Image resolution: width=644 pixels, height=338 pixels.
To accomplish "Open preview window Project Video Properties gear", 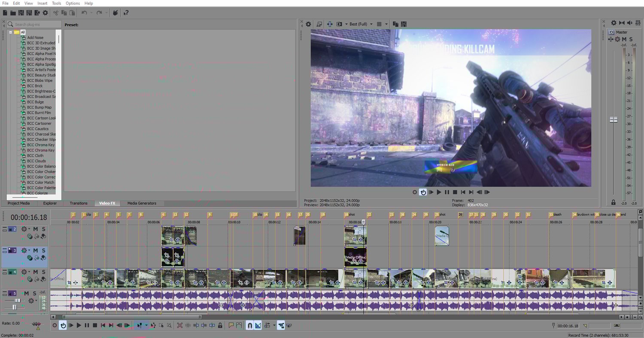I will click(308, 24).
